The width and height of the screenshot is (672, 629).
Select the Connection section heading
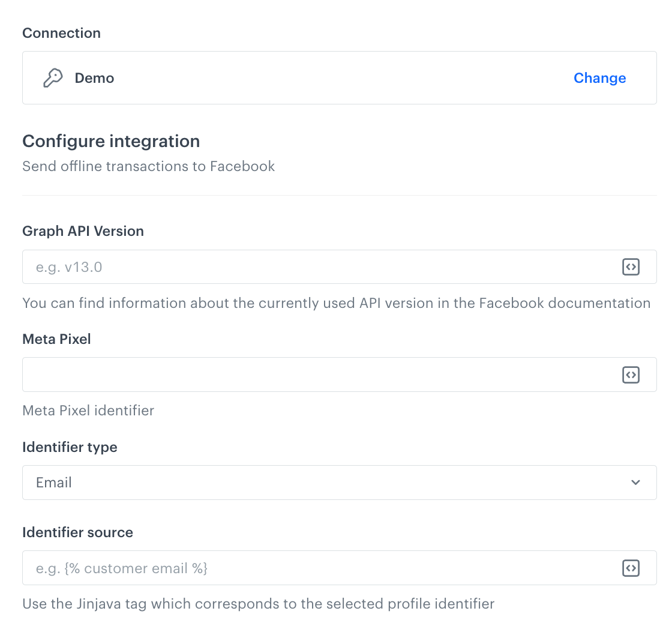[61, 33]
